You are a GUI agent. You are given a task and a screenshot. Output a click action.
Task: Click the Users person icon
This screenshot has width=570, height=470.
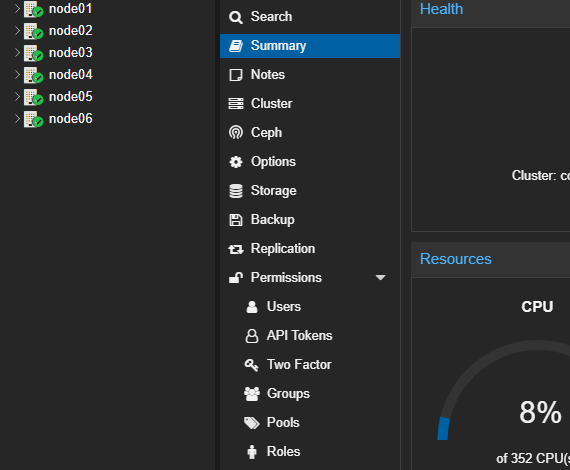pos(252,307)
